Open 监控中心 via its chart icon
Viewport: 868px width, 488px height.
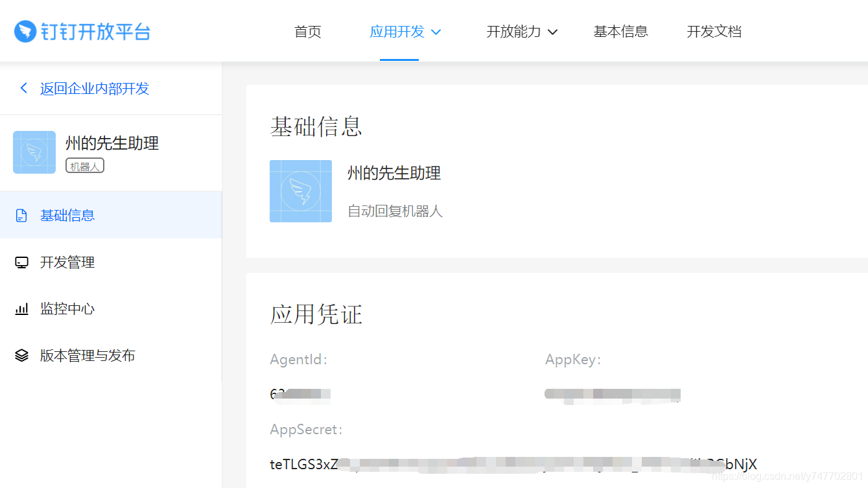click(21, 308)
